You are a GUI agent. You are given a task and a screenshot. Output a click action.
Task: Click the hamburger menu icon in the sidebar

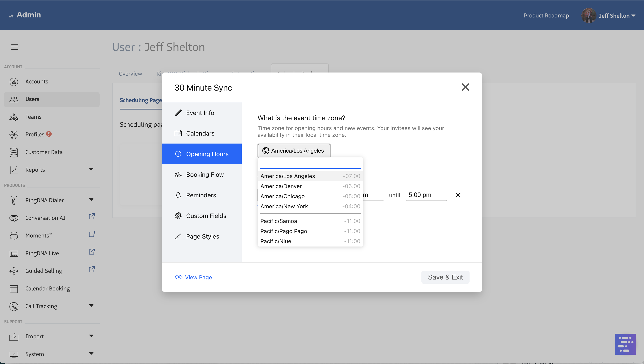[x=15, y=47]
